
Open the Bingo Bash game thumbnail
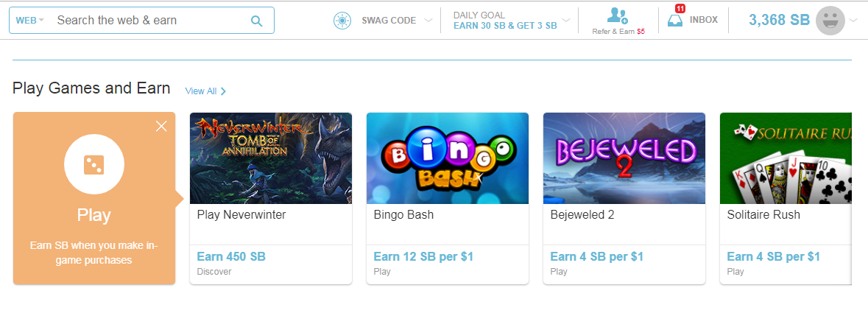click(448, 158)
